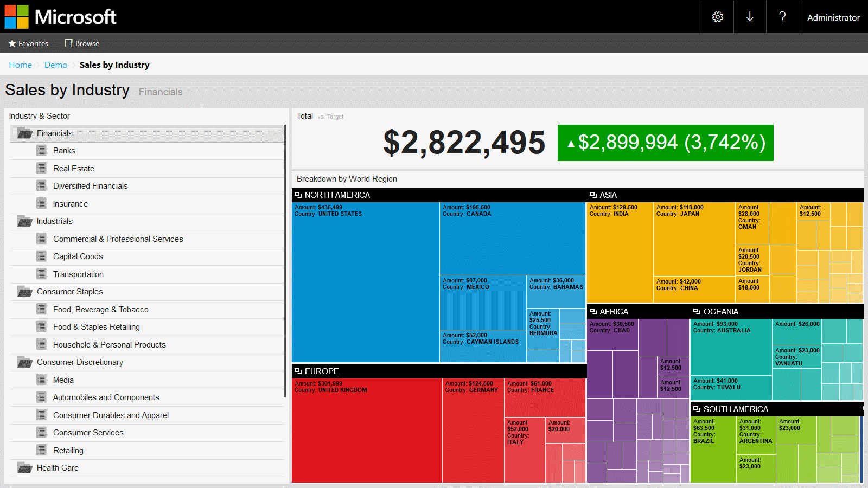Click the Favorites star icon
The width and height of the screenshot is (868, 488).
tap(12, 43)
